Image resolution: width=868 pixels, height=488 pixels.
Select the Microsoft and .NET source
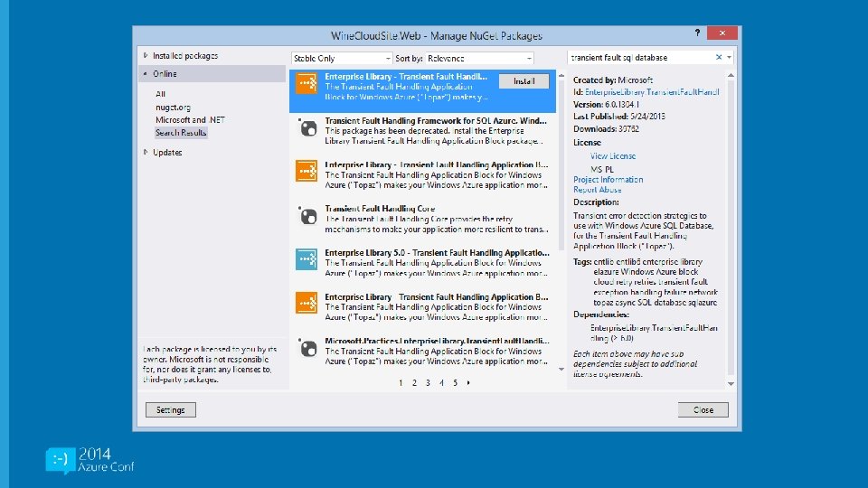190,119
